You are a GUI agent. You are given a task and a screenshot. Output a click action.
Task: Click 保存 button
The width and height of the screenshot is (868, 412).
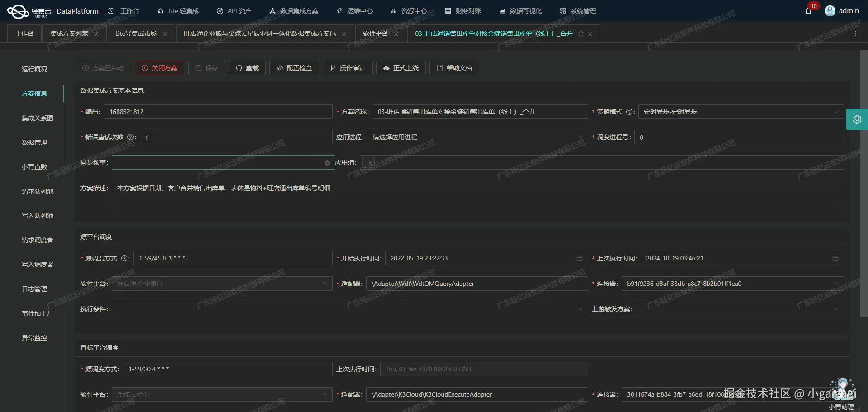tap(207, 68)
